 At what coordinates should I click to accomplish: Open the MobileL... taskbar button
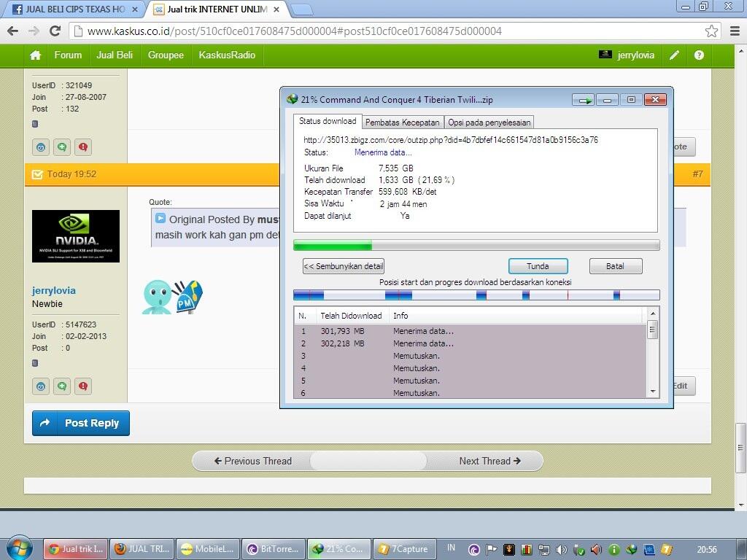click(x=208, y=549)
